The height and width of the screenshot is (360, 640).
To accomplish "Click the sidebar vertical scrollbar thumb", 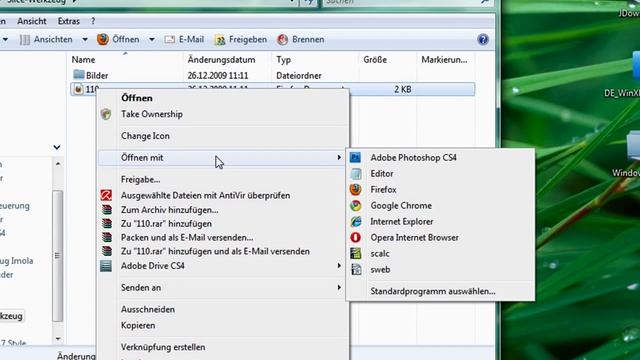I will [58, 256].
